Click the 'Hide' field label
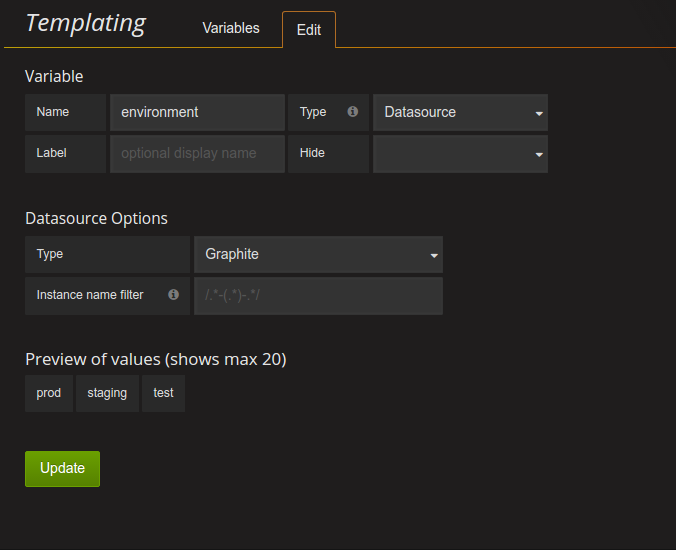The width and height of the screenshot is (676, 550). [312, 153]
